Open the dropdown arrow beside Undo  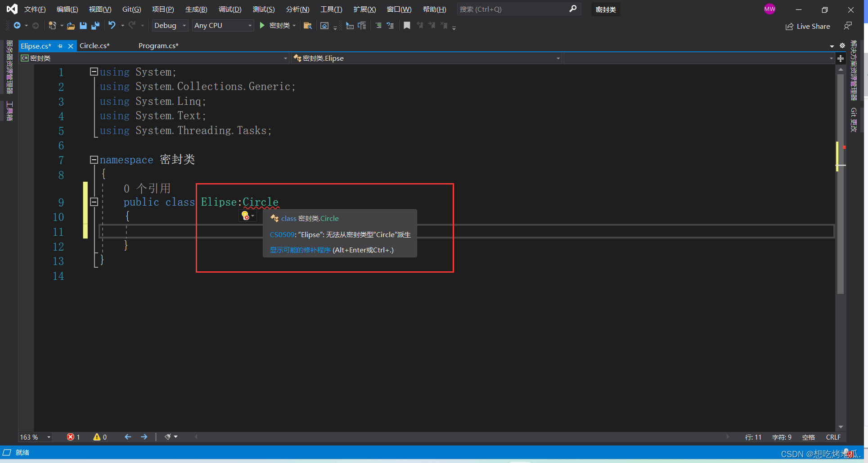[122, 26]
